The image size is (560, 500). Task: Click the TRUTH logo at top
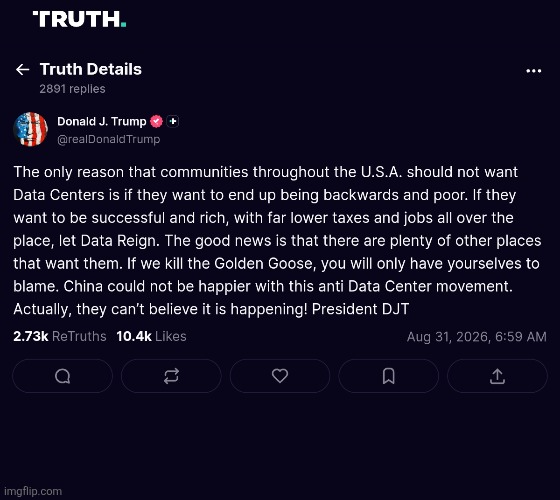79,19
